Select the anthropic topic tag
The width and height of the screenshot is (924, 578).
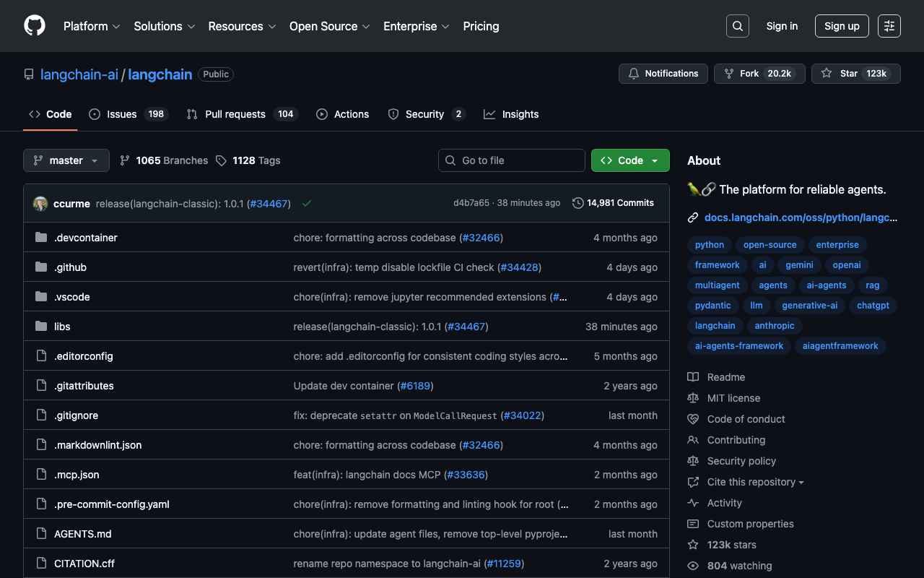[774, 326]
